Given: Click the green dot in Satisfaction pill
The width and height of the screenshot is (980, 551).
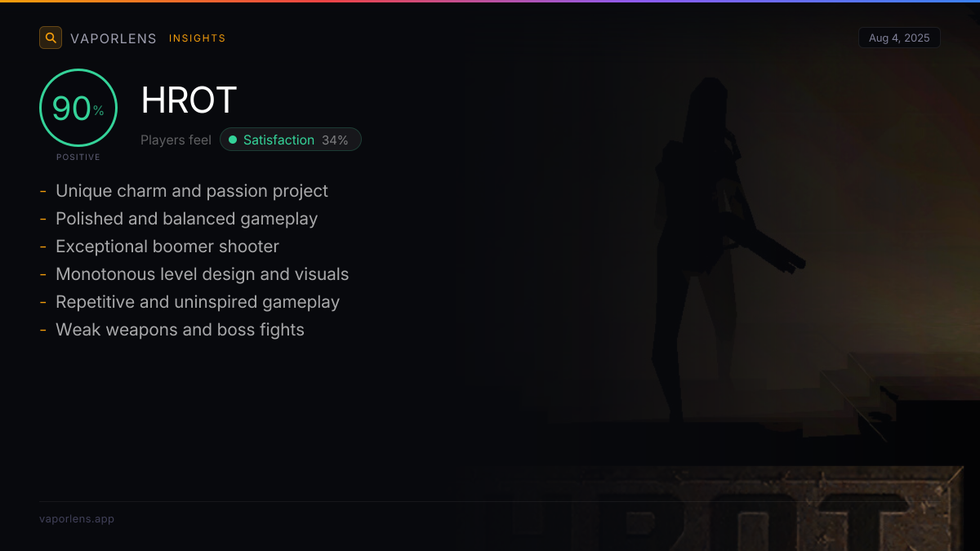Looking at the screenshot, I should pos(233,140).
